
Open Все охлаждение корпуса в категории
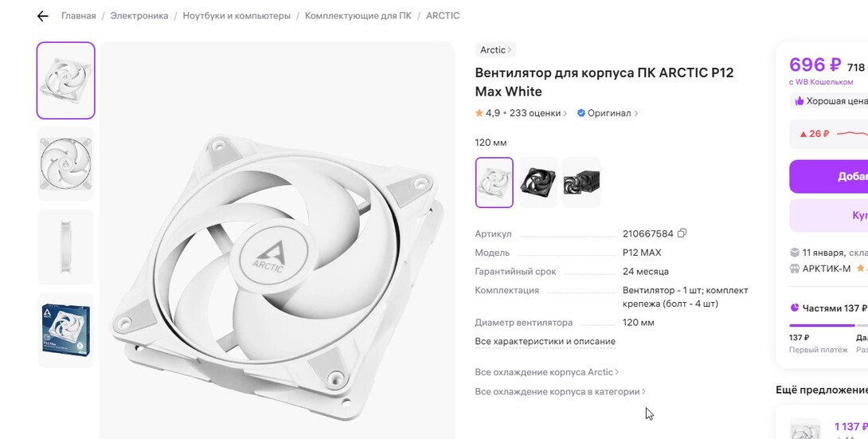point(560,391)
